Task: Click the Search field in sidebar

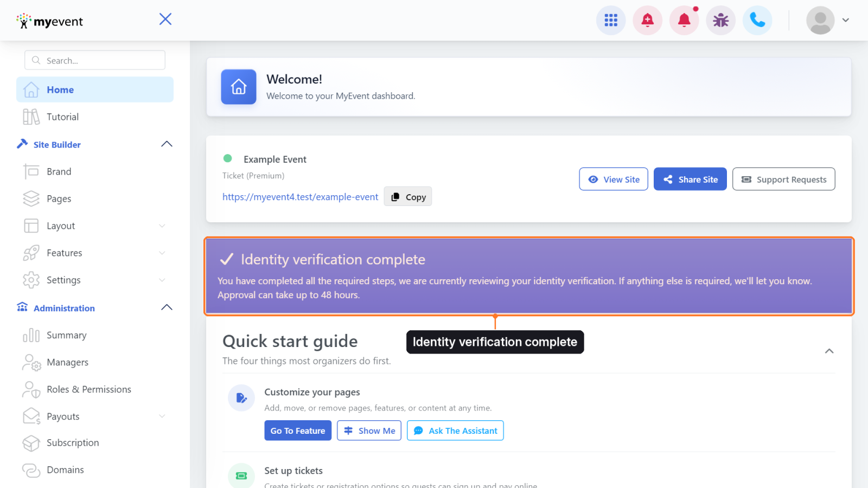Action: tap(95, 60)
